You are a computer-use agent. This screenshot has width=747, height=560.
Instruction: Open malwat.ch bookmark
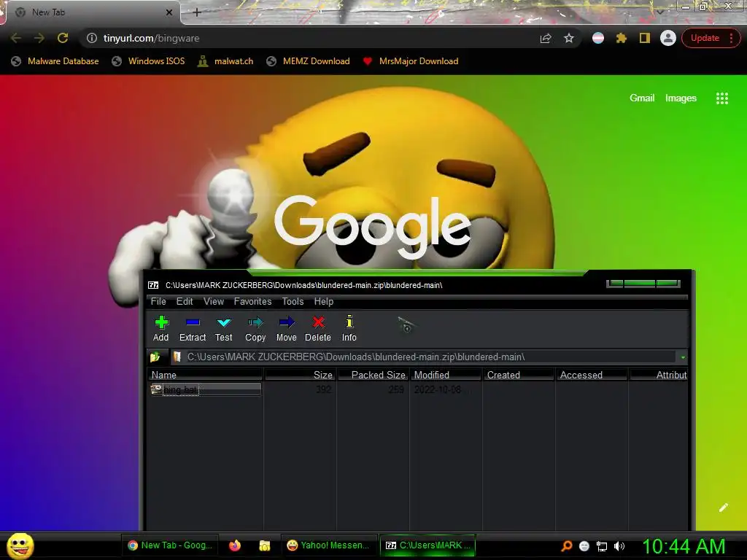(x=226, y=61)
